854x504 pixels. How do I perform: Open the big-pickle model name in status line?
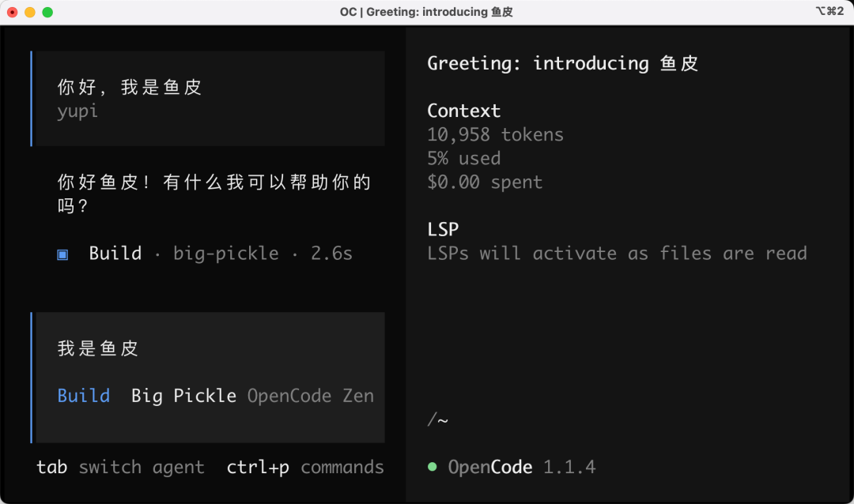(227, 254)
